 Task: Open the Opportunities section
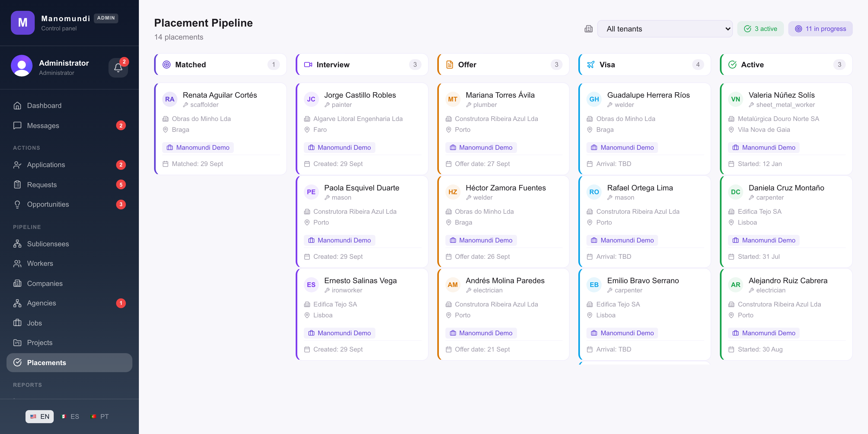(x=69, y=205)
